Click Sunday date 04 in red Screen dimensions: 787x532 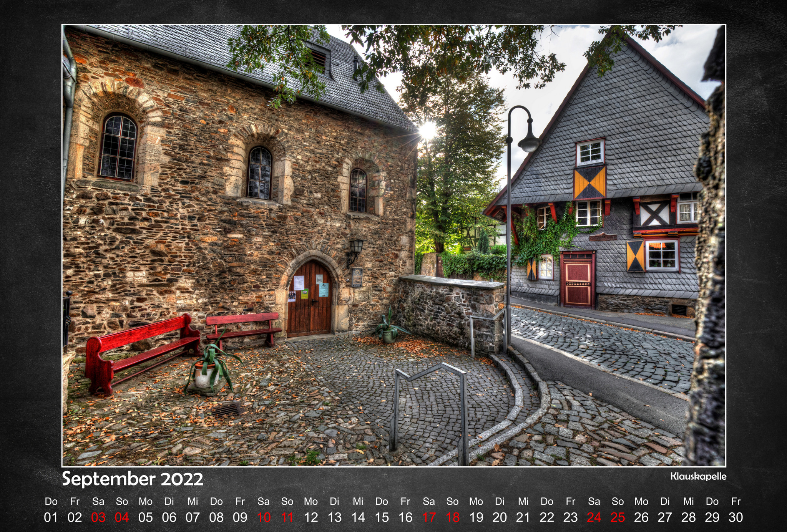[x=122, y=517]
